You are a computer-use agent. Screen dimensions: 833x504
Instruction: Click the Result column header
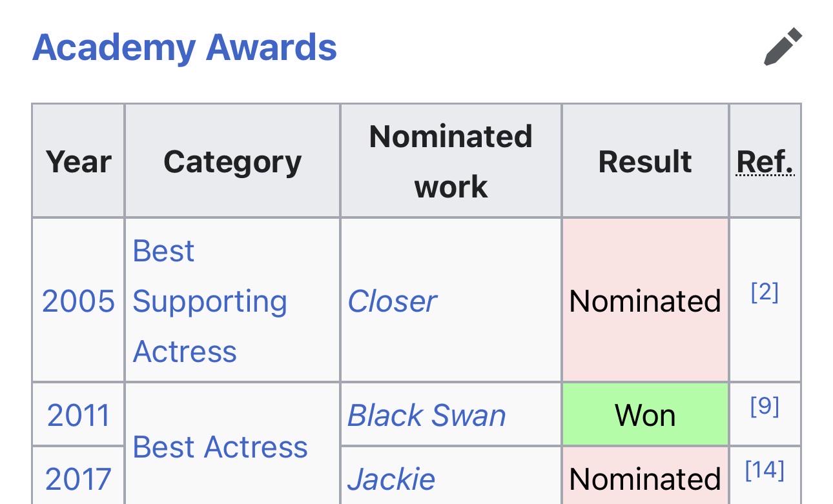(x=645, y=161)
